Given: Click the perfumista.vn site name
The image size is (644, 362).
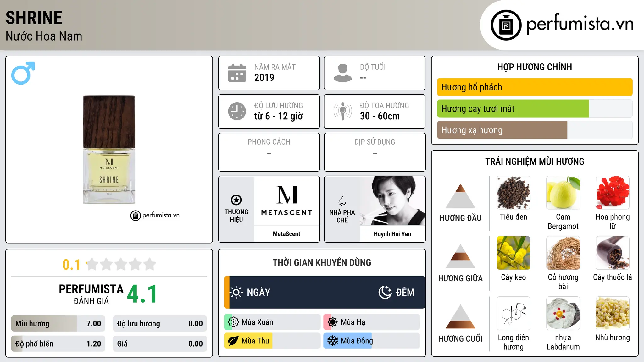Looking at the screenshot, I should [580, 25].
